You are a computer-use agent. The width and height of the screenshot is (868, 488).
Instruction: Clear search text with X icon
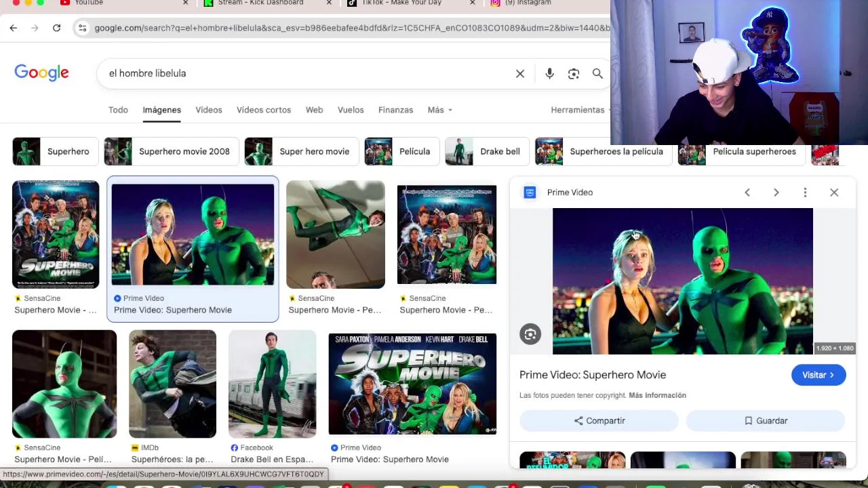[x=520, y=73]
